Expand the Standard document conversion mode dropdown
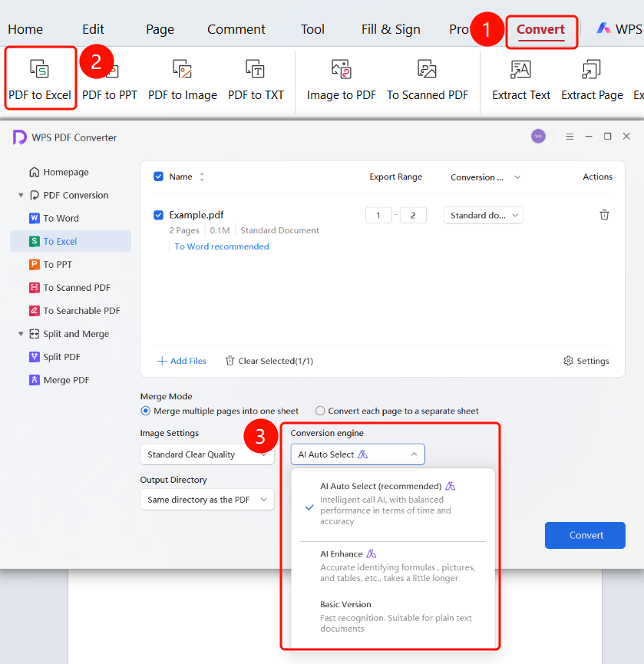 click(483, 215)
